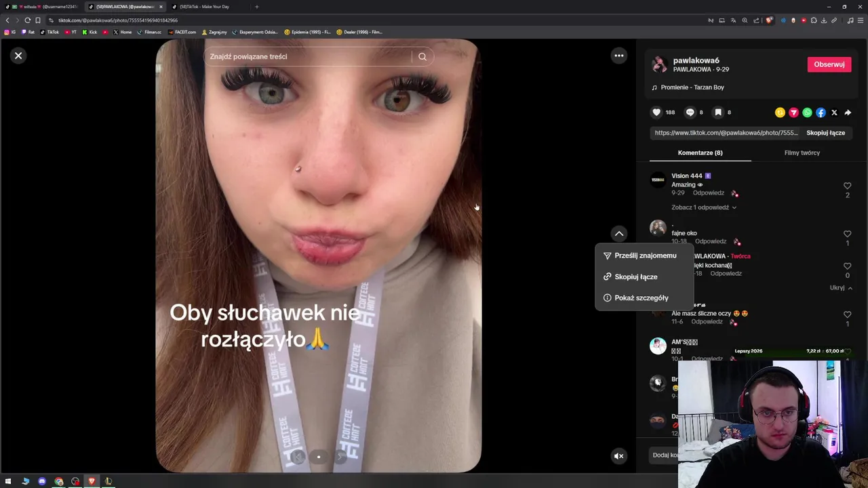Open the extensions puzzle-piece icon
The image size is (868, 488).
[x=814, y=20]
